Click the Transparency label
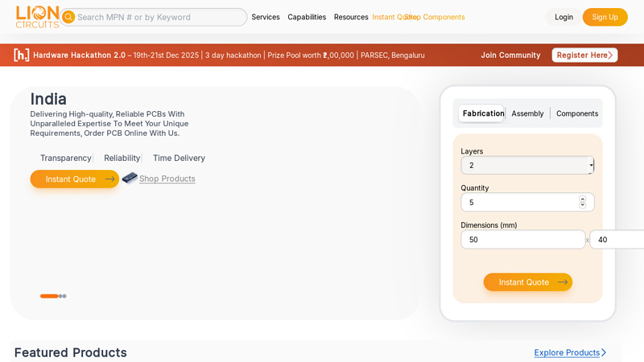644x362 pixels. pos(66,158)
